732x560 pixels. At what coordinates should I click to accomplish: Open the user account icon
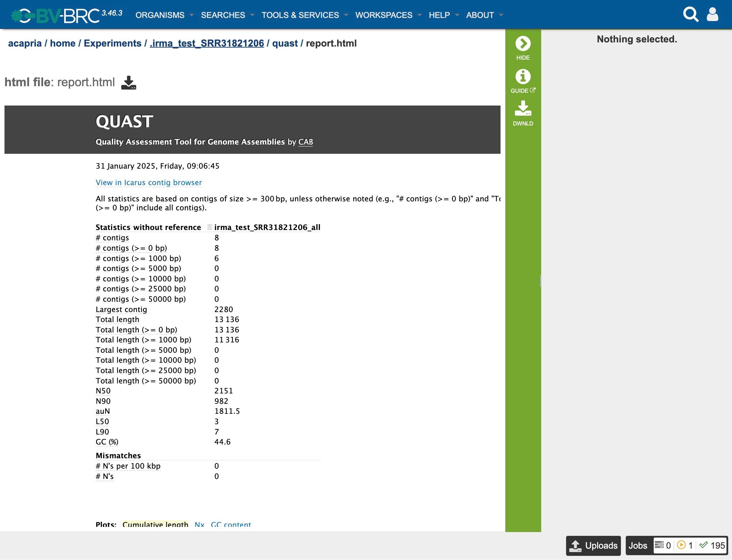pyautogui.click(x=712, y=14)
